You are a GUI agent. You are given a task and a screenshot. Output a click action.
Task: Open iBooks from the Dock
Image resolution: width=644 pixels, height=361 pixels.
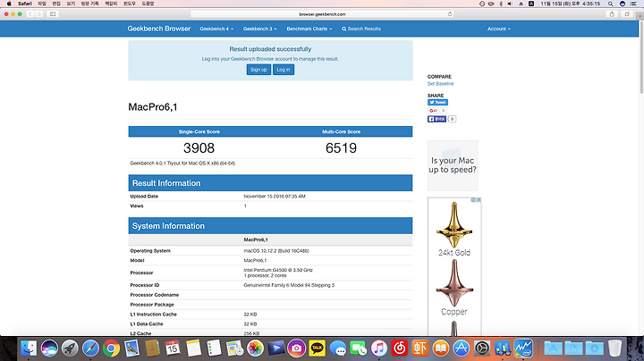point(441,348)
